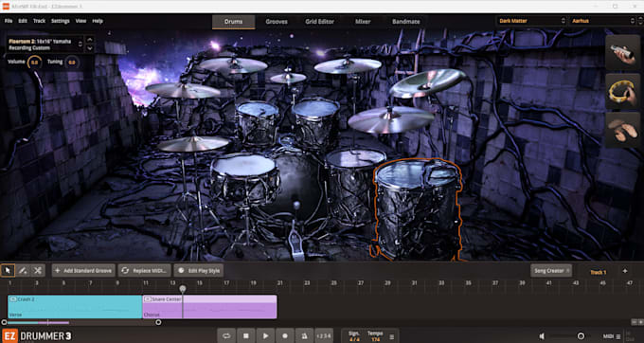644x343 pixels.
Task: Open the Track menu
Action: 40,21
